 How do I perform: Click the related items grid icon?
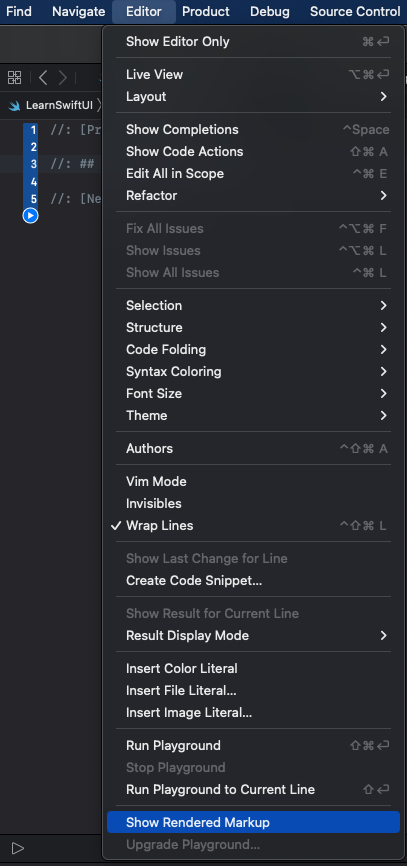point(14,77)
